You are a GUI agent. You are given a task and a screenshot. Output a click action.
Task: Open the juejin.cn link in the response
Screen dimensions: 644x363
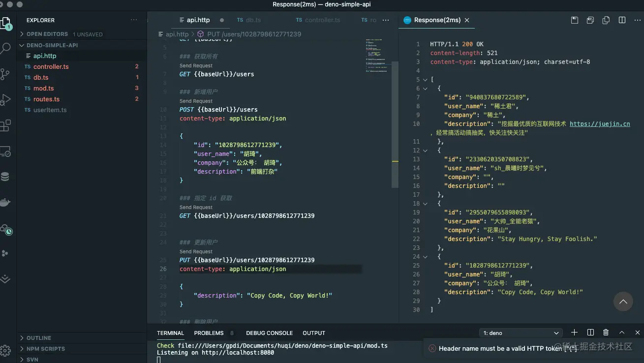(600, 123)
